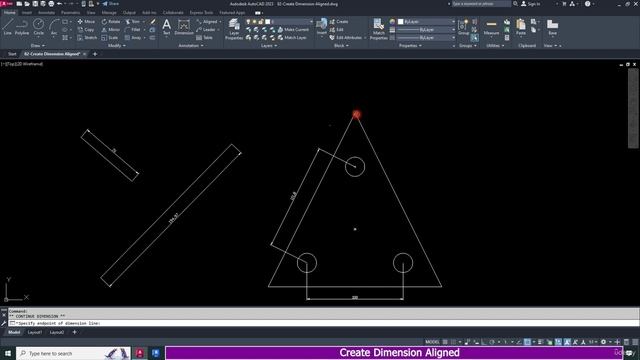Screen dimensions: 640x360
Task: Click the Paste clipboard button
Action: click(x=521, y=27)
